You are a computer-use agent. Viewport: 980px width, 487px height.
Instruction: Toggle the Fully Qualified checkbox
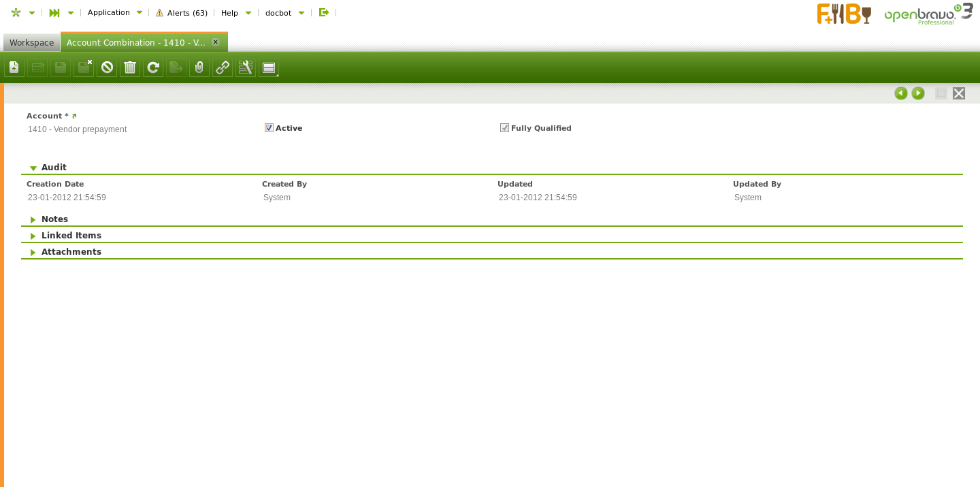[x=504, y=128]
